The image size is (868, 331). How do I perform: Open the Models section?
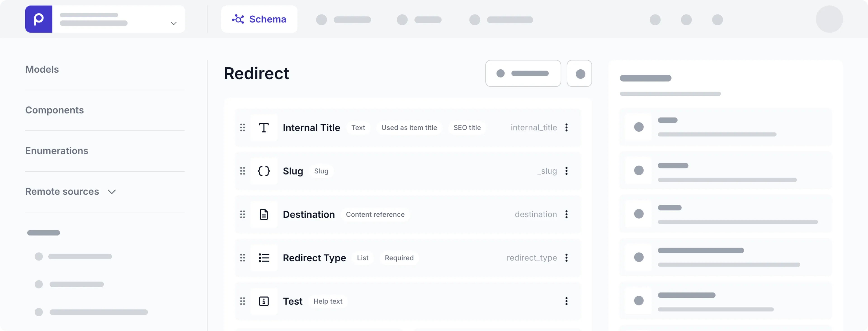(42, 69)
